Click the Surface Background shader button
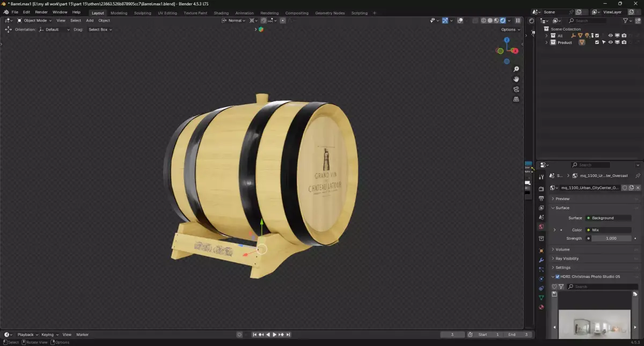 (x=608, y=218)
